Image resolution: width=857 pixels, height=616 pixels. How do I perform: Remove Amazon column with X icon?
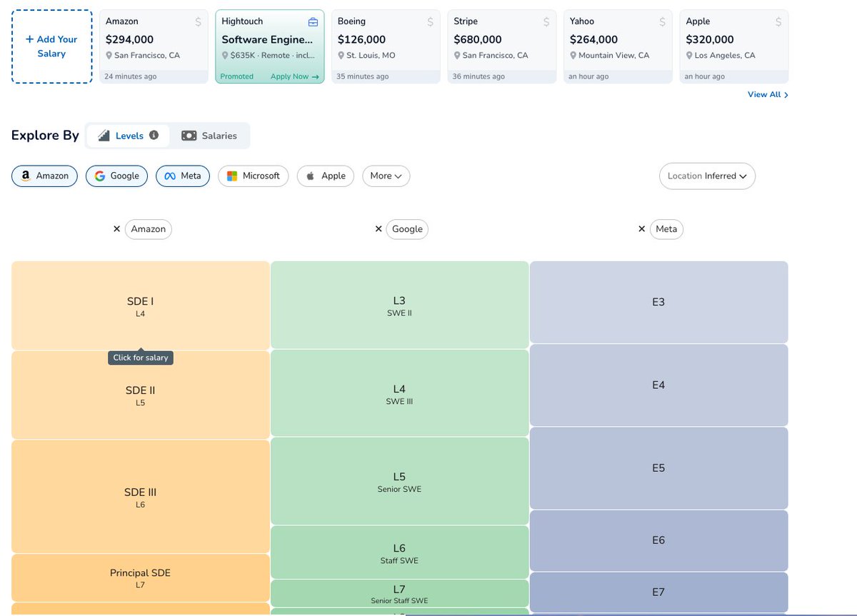pyautogui.click(x=117, y=229)
